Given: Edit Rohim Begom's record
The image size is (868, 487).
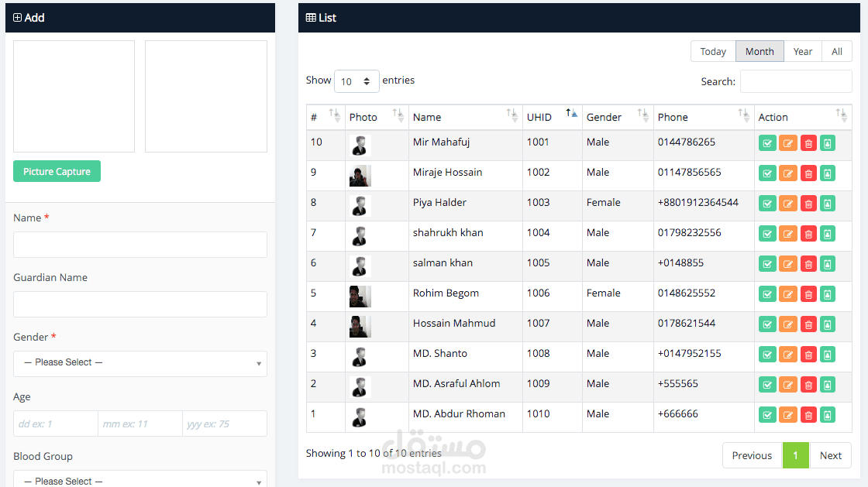Looking at the screenshot, I should coord(787,295).
